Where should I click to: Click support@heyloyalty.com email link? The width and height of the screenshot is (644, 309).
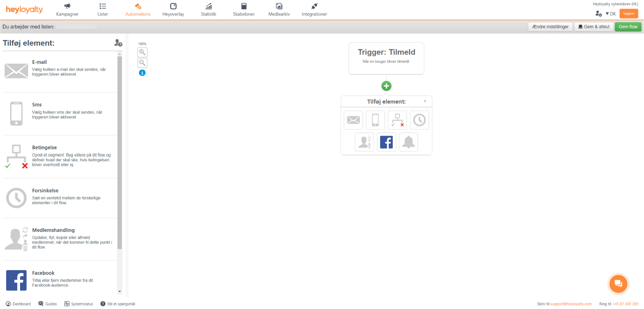coord(571,304)
